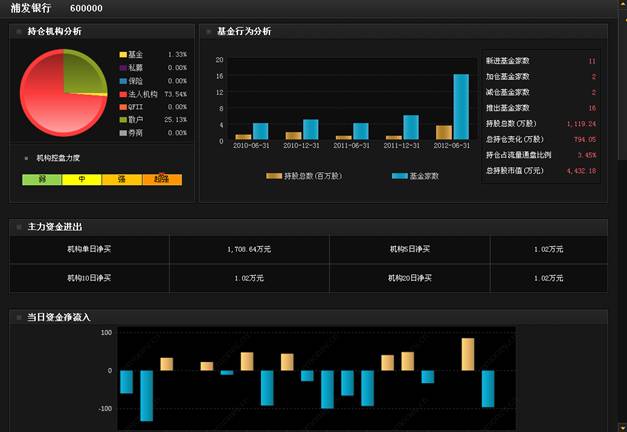Click the 1.33% value beside 基金
The height and width of the screenshot is (432, 627).
click(177, 55)
